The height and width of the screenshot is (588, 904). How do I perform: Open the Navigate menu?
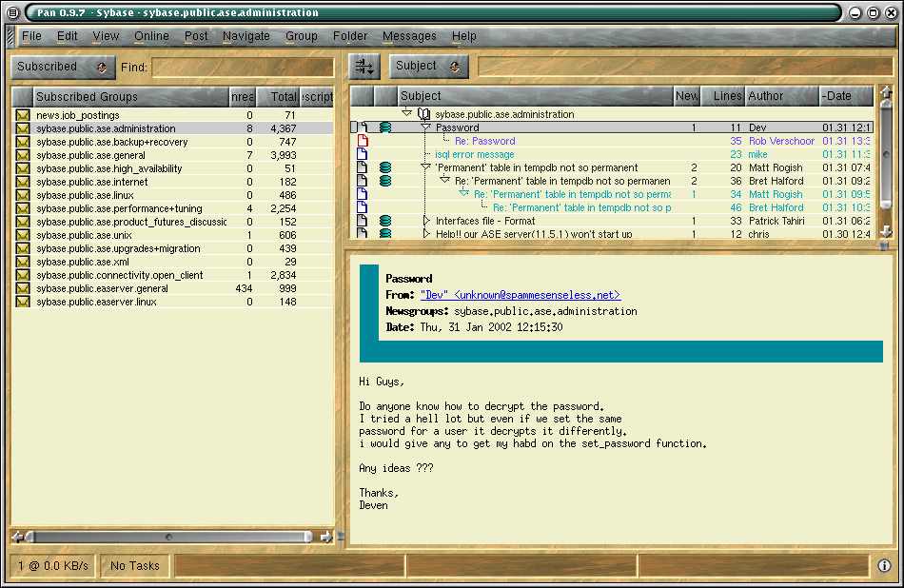point(246,36)
